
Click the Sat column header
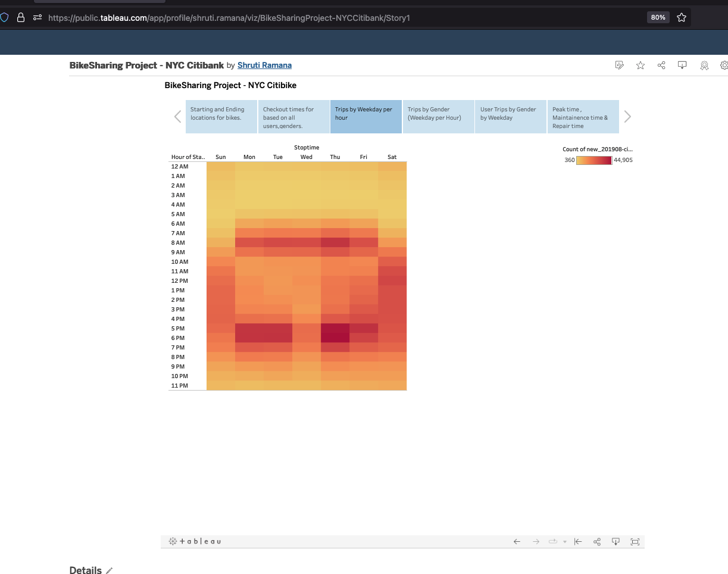tap(392, 157)
